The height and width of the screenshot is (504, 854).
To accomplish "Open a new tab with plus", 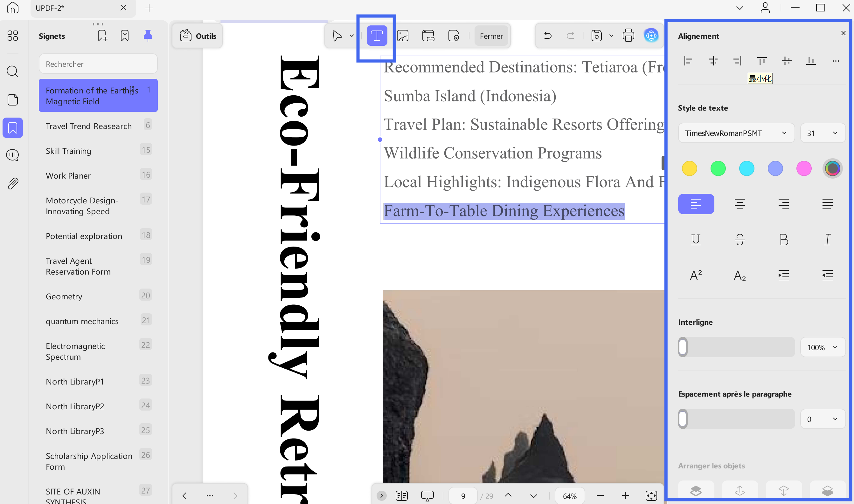I will point(149,8).
